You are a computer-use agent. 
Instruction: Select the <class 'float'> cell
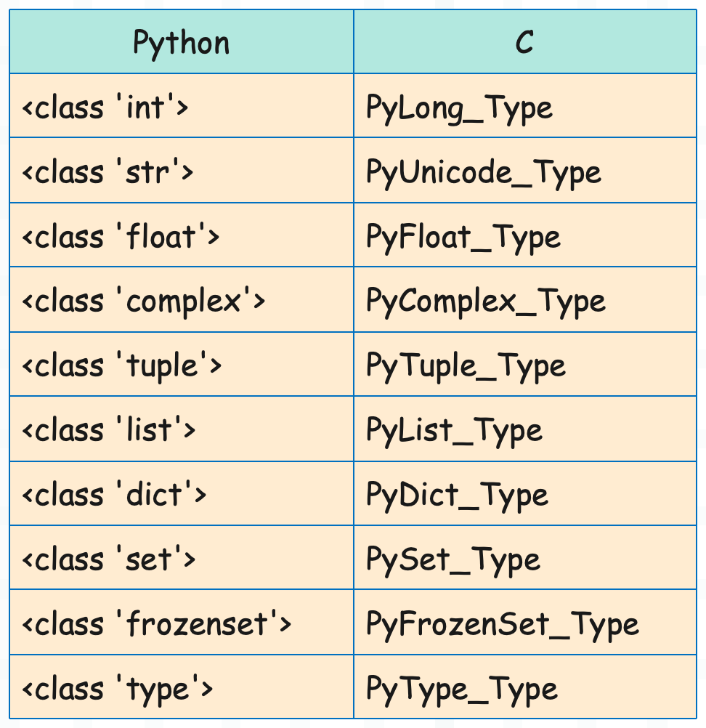(182, 235)
